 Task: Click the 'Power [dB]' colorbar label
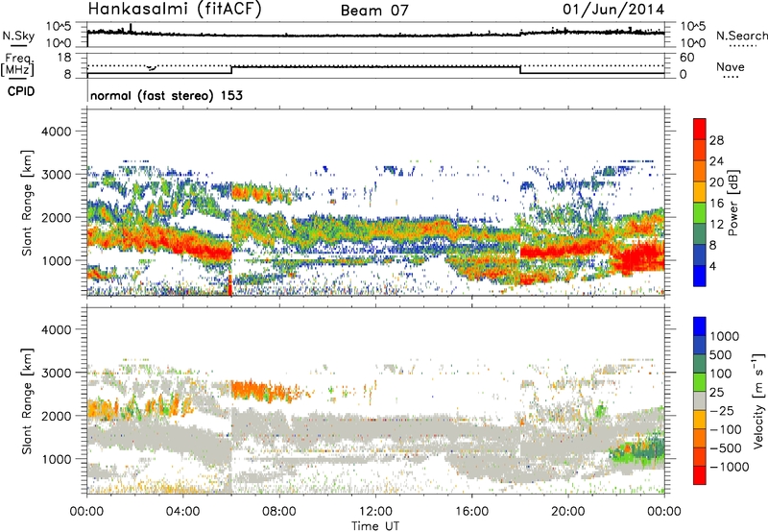733,203
